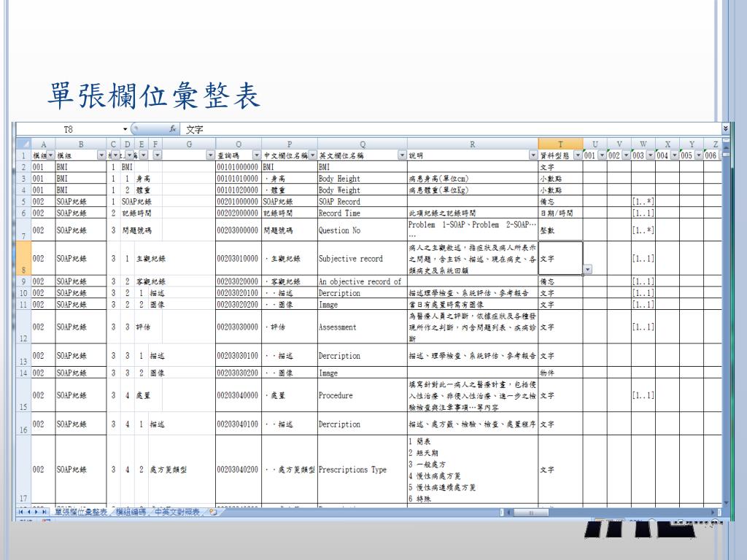Click the vertical scrollbar down arrow
The image size is (747, 560).
(x=726, y=502)
